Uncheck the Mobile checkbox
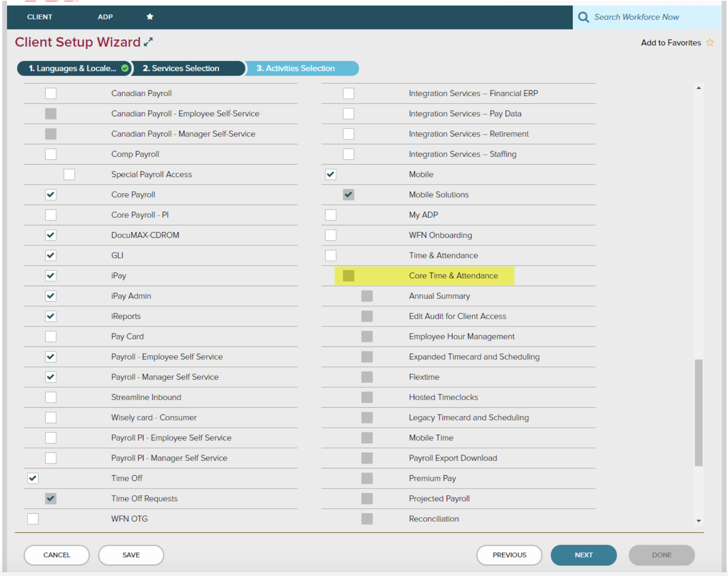The width and height of the screenshot is (728, 576). 330,174
